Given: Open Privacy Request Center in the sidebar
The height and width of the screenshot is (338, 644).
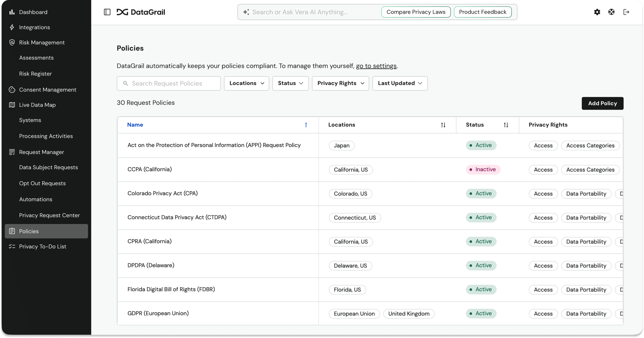Looking at the screenshot, I should [50, 215].
